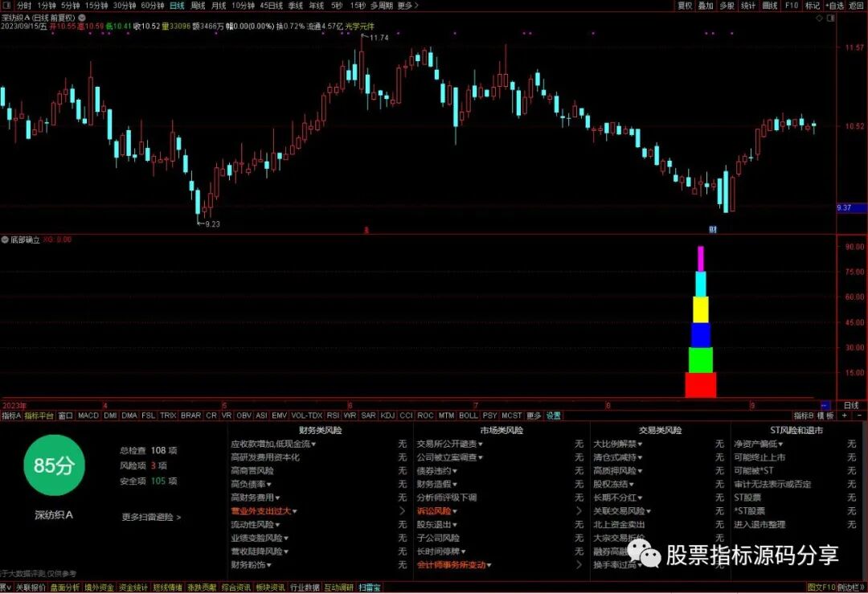Select the 多周期 tab

(382, 5)
